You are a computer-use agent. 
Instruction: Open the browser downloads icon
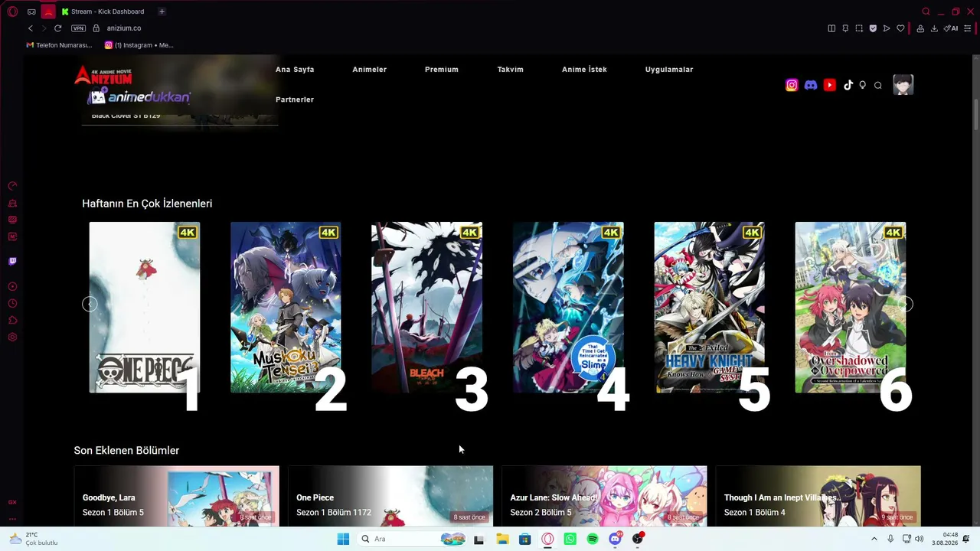934,28
